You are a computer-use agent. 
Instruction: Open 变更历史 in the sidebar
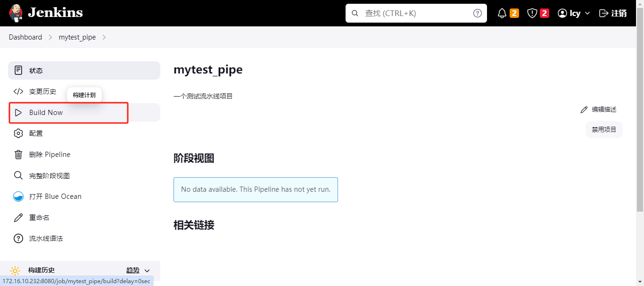[x=42, y=91]
